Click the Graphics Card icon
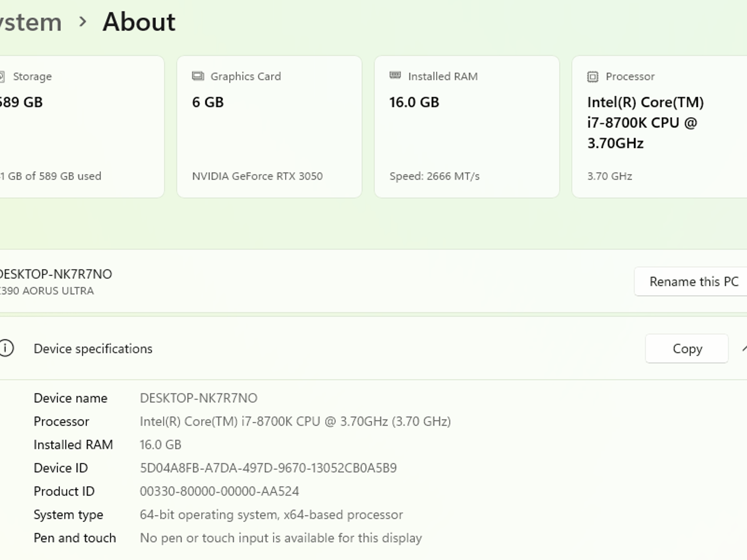The width and height of the screenshot is (747, 560). [198, 76]
